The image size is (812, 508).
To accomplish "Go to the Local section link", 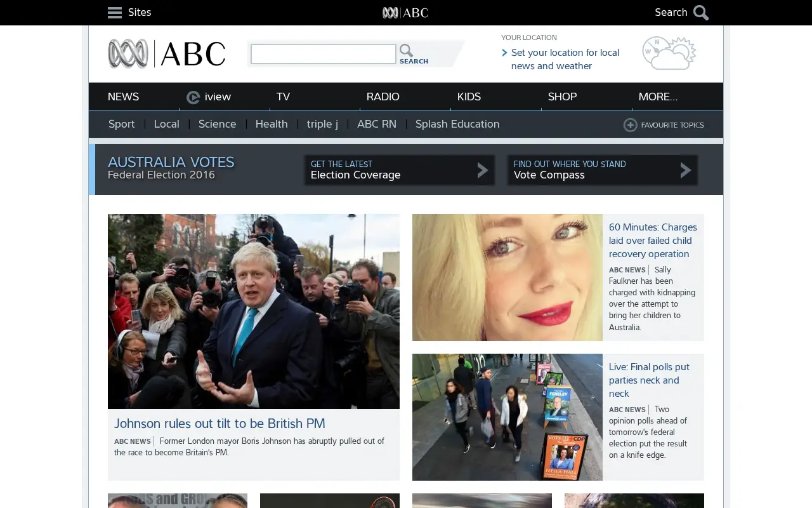I will pyautogui.click(x=166, y=124).
